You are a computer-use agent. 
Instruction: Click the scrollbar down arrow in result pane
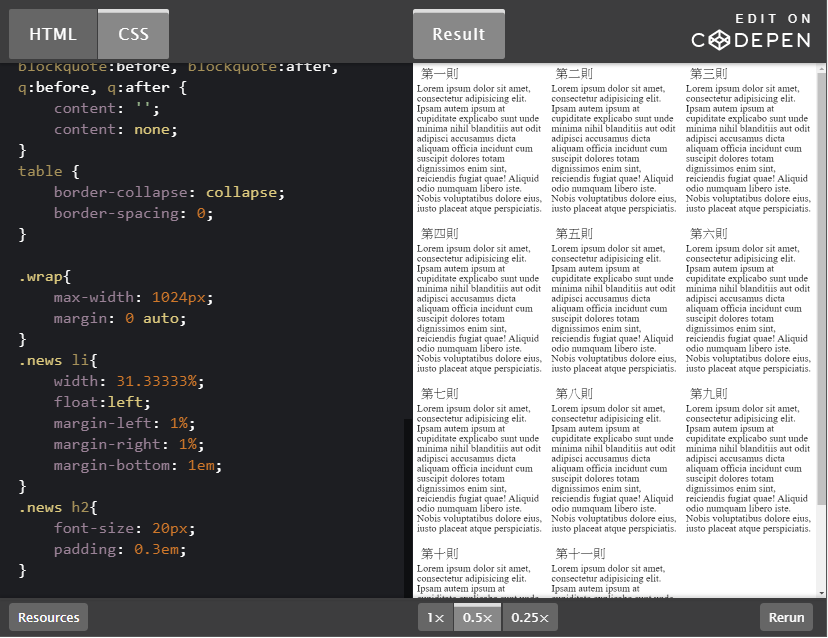point(821,593)
